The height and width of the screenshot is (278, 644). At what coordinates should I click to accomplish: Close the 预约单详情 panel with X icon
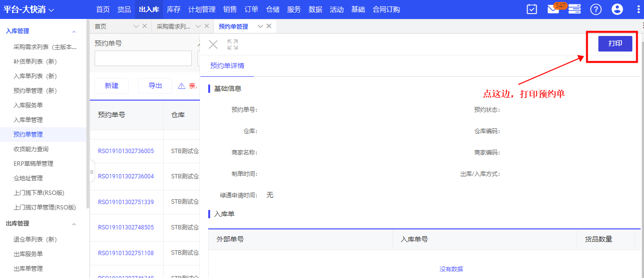pyautogui.click(x=213, y=45)
